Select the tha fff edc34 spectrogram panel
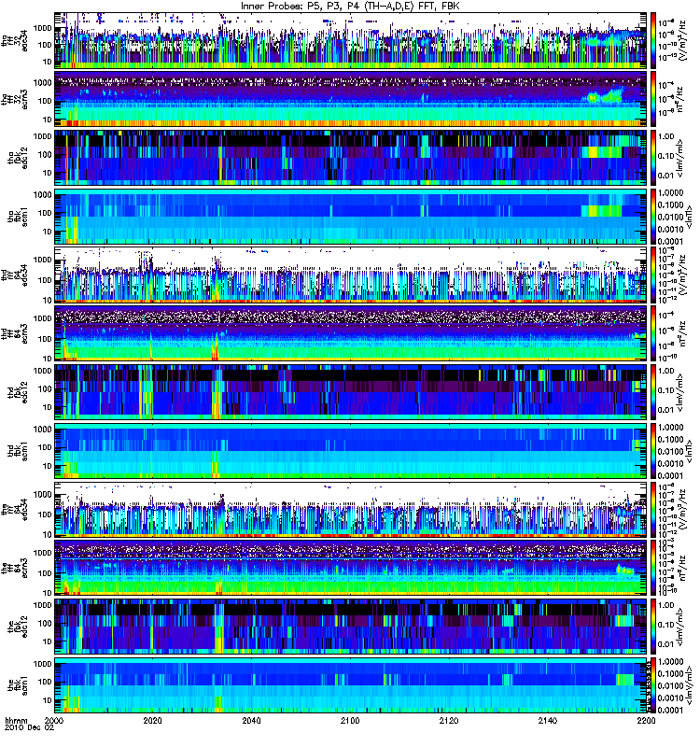This screenshot has height=747, width=700. (351, 40)
